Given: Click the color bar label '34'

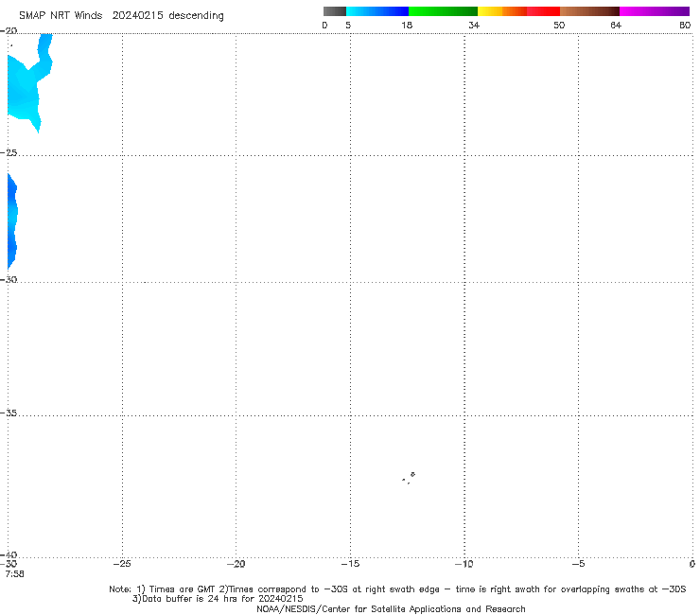Looking at the screenshot, I should point(474,25).
